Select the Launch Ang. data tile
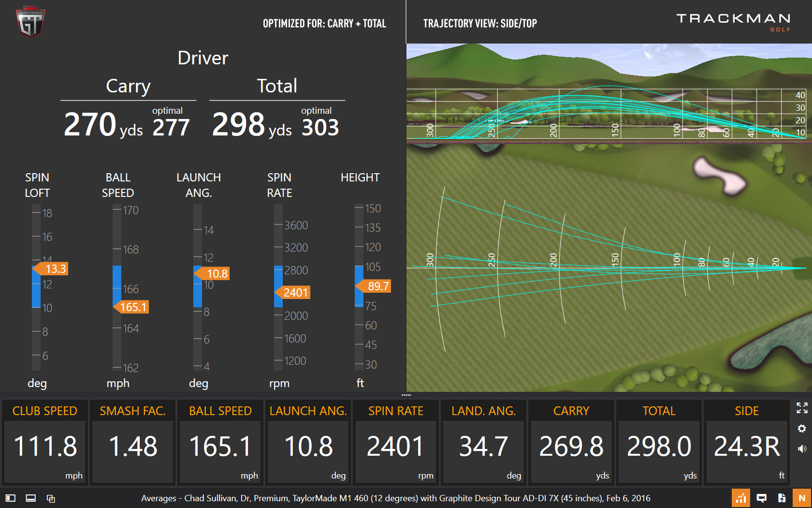The height and width of the screenshot is (508, 812). point(308,442)
